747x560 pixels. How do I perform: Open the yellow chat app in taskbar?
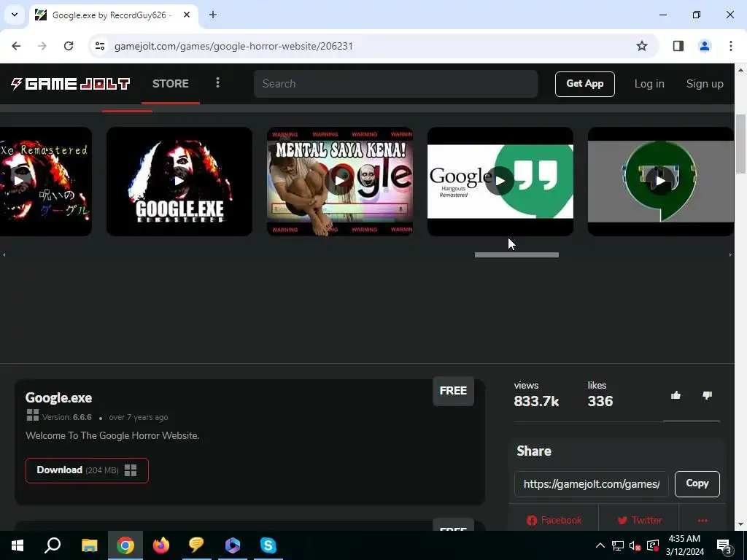coord(196,545)
